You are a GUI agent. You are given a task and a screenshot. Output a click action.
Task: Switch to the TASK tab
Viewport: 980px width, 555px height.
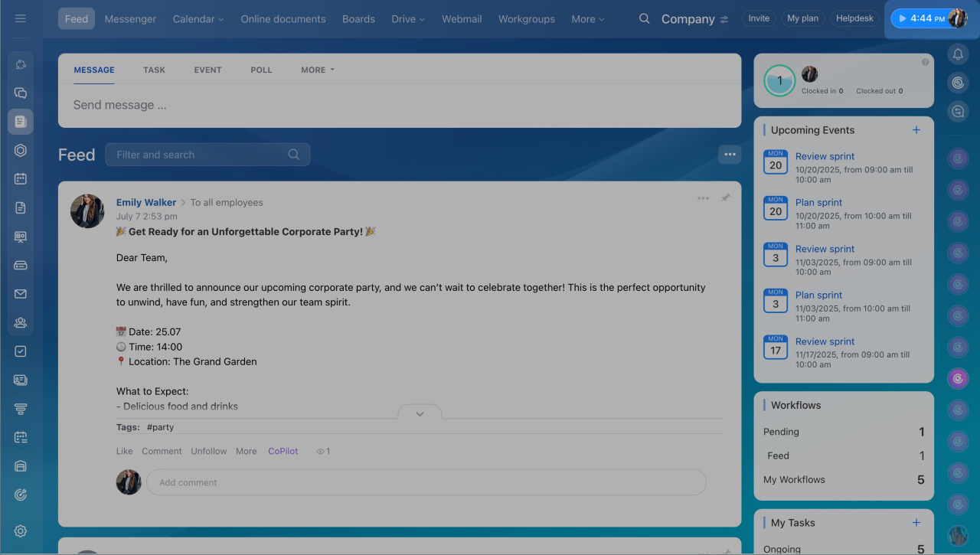154,70
